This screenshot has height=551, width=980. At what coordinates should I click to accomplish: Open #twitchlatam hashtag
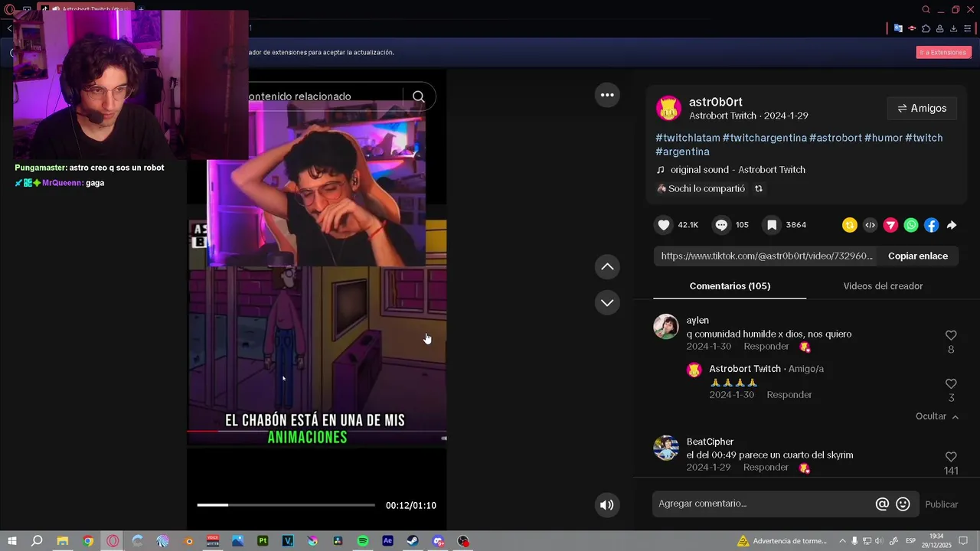688,138
